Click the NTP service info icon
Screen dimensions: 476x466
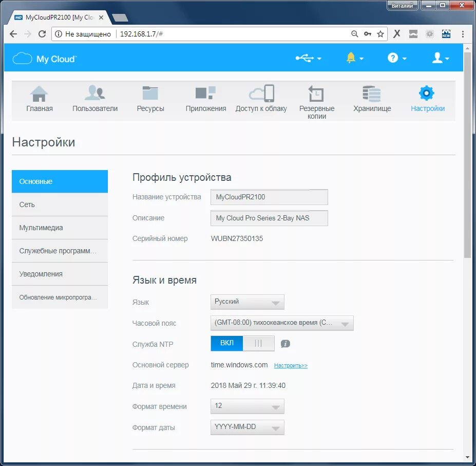285,344
